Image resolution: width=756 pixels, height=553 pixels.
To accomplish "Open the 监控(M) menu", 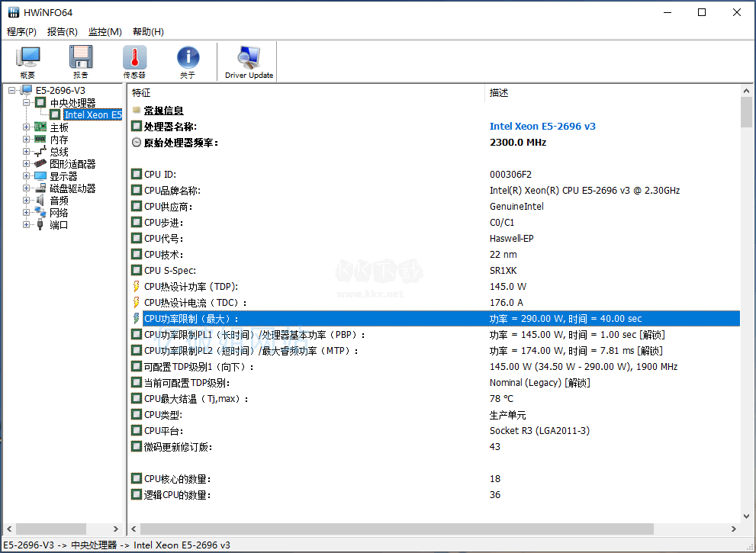I will (105, 32).
